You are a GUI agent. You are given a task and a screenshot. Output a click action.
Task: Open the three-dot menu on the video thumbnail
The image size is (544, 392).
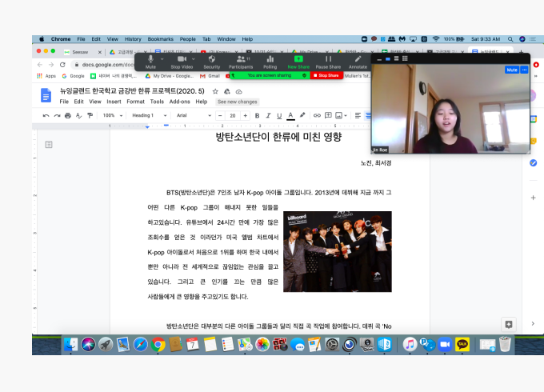tap(525, 70)
